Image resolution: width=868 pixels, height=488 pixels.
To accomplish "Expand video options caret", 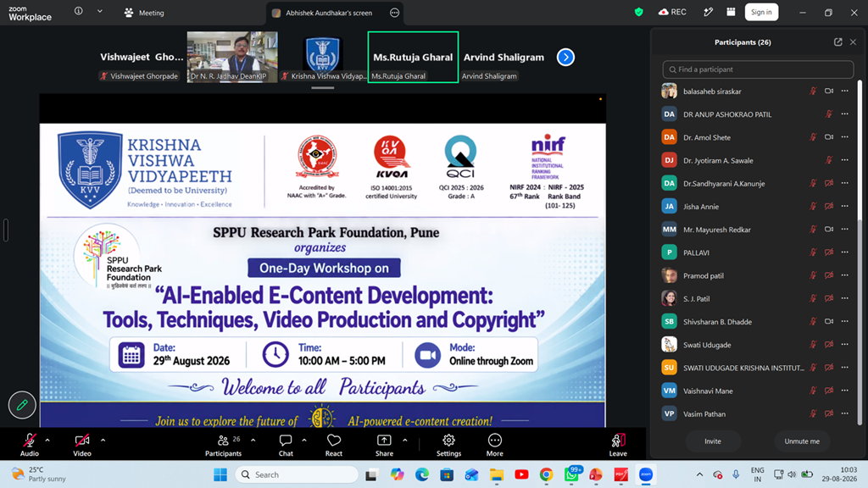I will click(103, 441).
